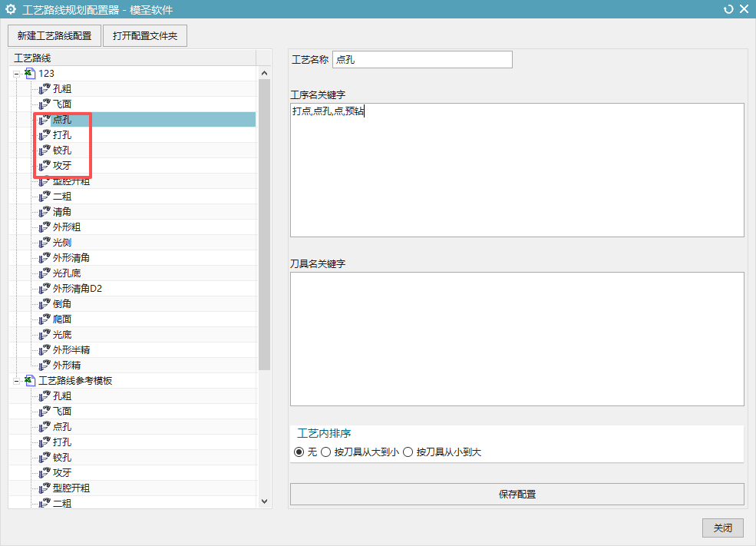
Task: Click the 打开配置文件夹 button
Action: click(145, 35)
